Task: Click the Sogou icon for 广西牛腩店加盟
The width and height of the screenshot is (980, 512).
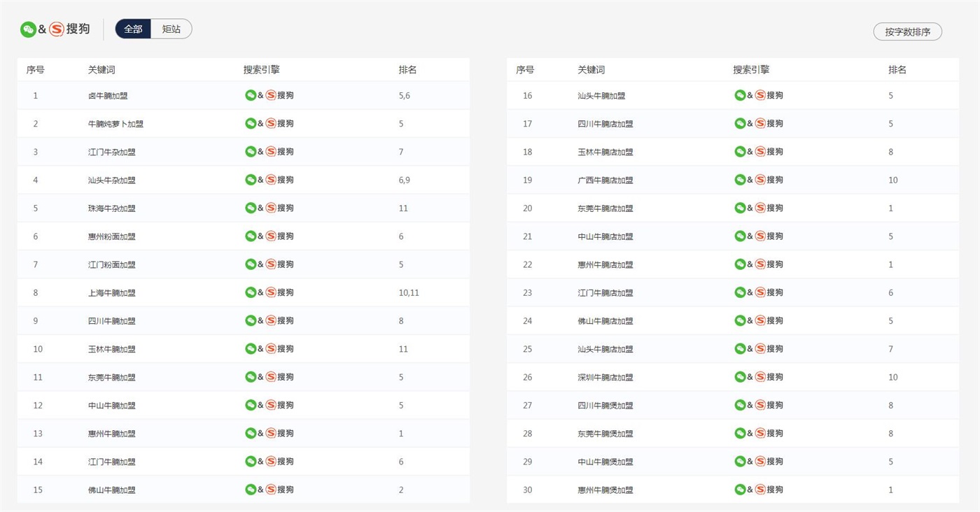Action: tap(760, 180)
